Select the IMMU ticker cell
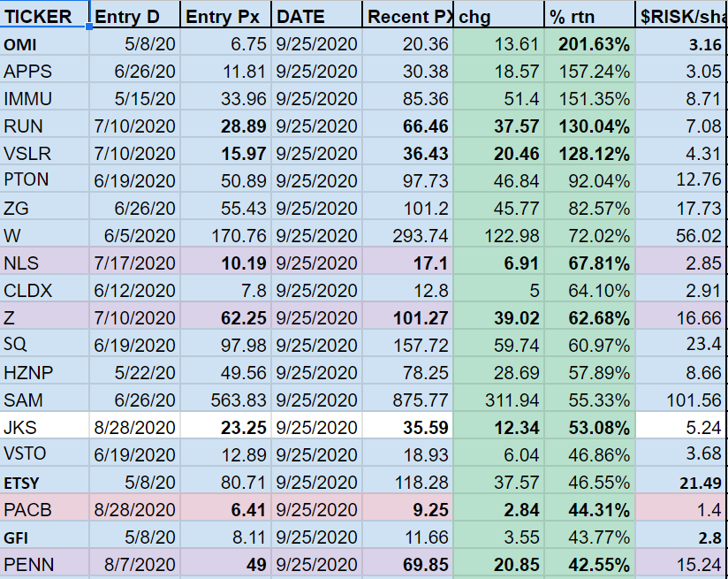Screen dimensions: 728x579 (44, 98)
